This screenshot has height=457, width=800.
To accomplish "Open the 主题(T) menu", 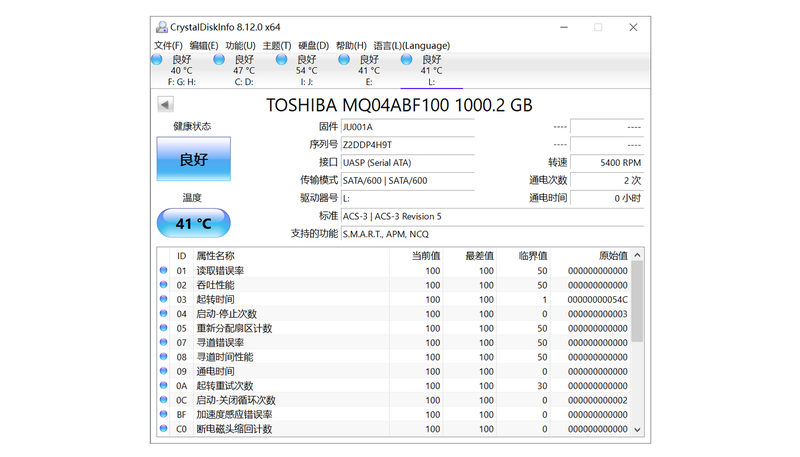I will tap(277, 45).
